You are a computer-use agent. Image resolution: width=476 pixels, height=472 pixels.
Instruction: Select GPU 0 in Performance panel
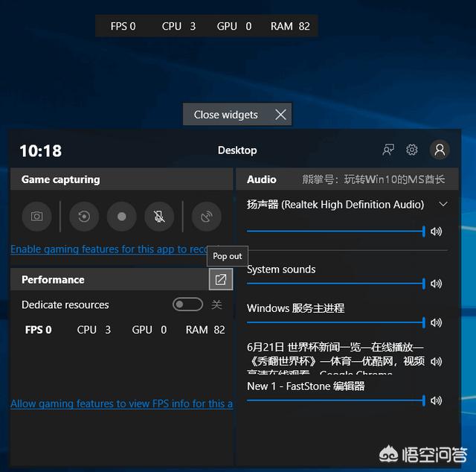click(x=149, y=330)
